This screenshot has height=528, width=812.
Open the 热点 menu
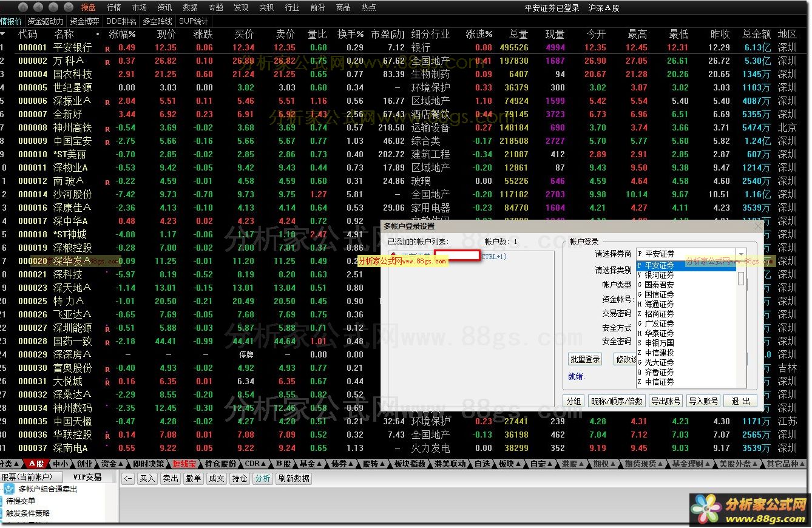pos(368,7)
